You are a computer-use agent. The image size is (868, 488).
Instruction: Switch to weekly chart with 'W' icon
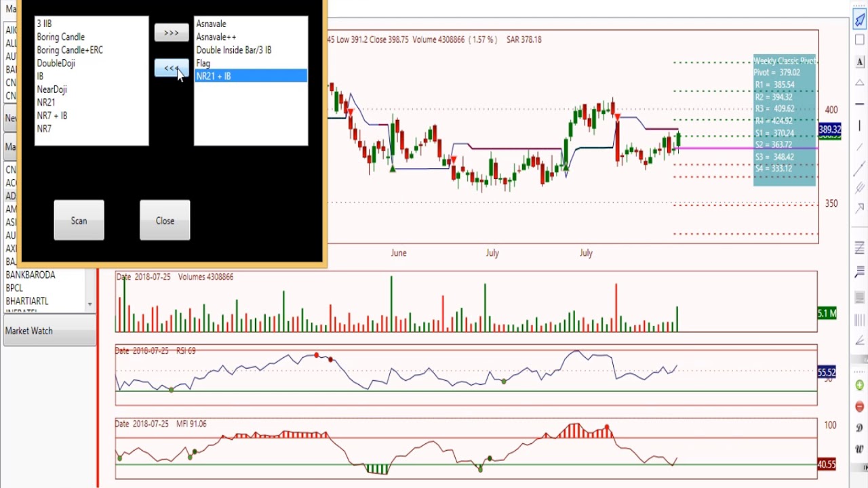pyautogui.click(x=860, y=449)
